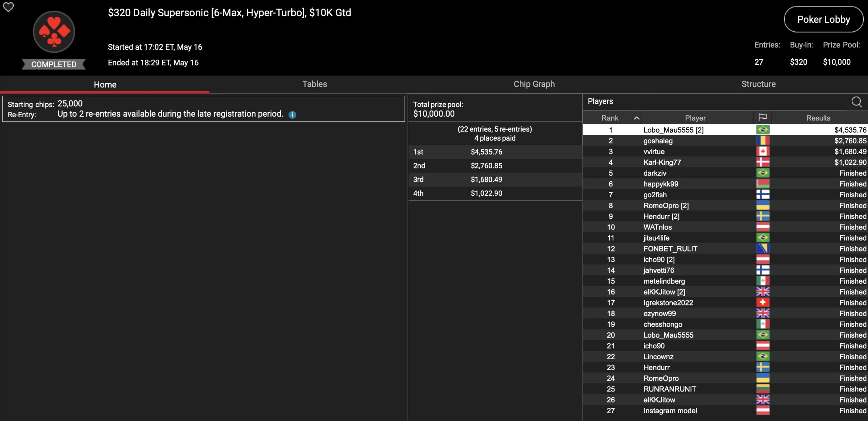Image resolution: width=868 pixels, height=421 pixels.
Task: Click the red poker suits logo
Action: [x=54, y=32]
